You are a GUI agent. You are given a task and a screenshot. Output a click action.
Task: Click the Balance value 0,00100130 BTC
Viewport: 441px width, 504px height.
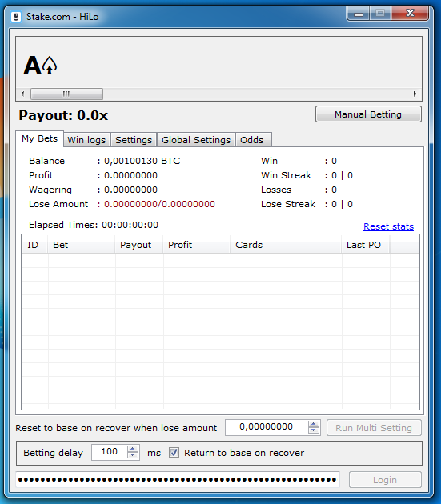point(142,161)
